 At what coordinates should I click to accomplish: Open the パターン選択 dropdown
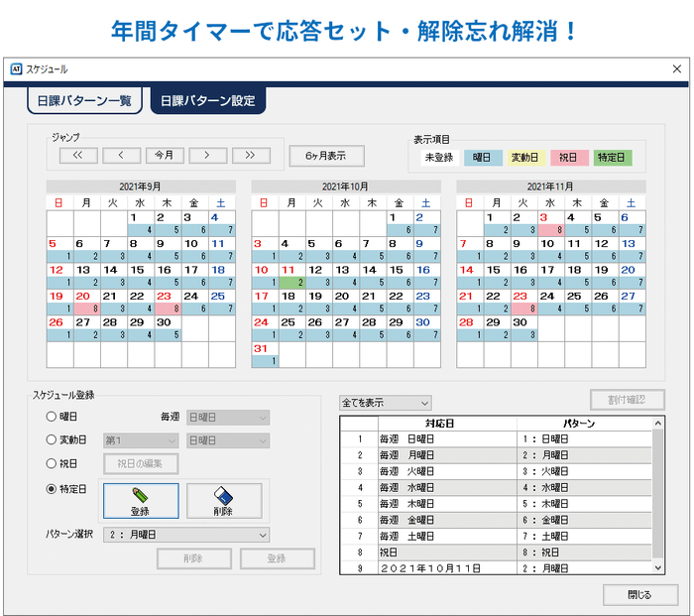(186, 535)
